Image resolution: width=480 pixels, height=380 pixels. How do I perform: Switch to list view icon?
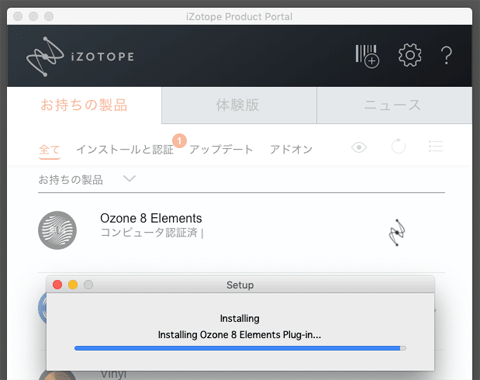point(436,146)
